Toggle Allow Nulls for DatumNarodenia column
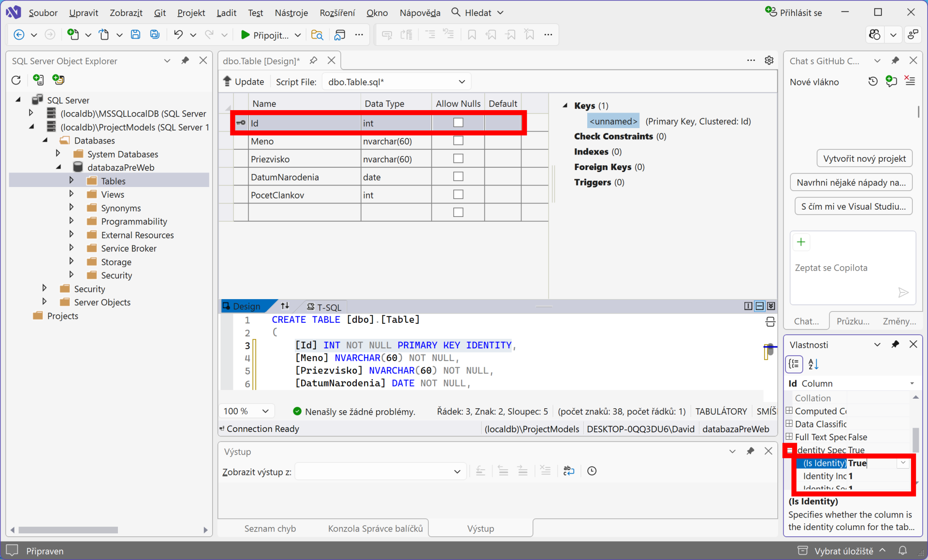928x560 pixels. [x=458, y=176]
